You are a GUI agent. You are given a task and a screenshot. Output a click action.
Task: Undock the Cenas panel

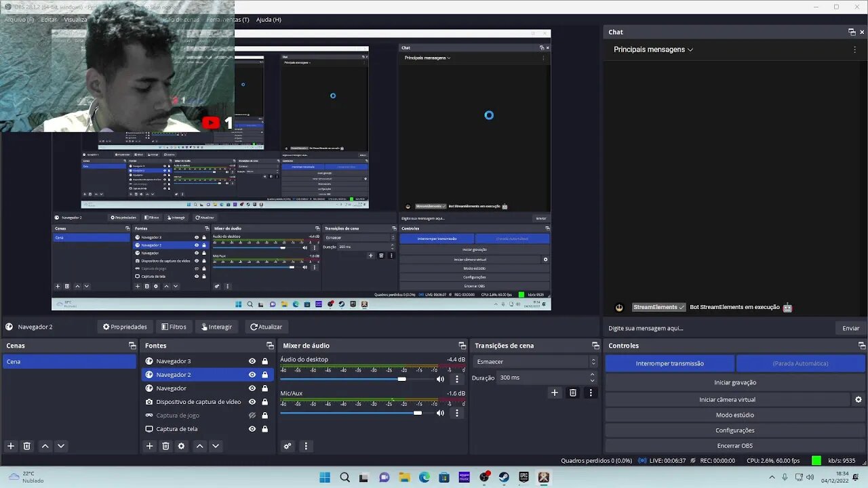132,346
